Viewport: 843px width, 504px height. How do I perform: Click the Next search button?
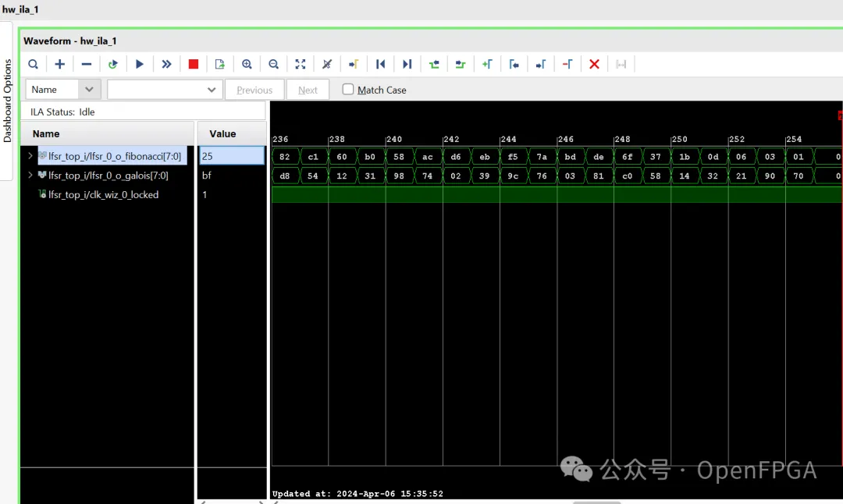click(308, 90)
